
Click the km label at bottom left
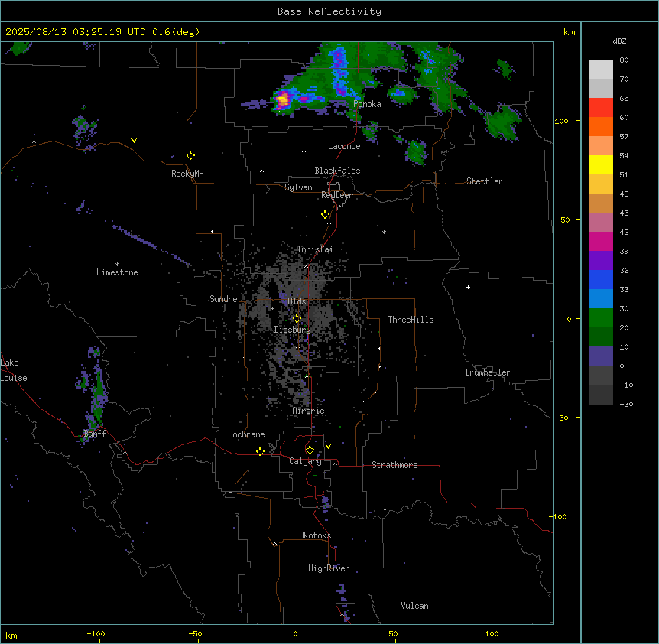pos(11,635)
